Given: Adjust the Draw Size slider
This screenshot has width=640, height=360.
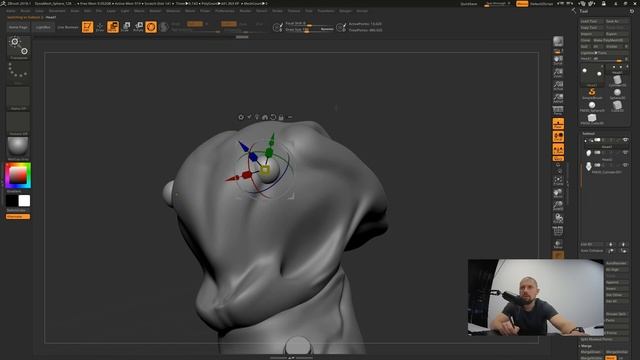Looking at the screenshot, I should [x=309, y=29].
